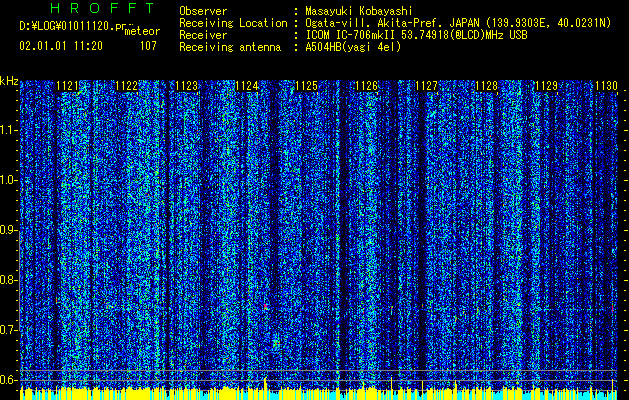Click the A504HB(yagi 4el) antenna text
This screenshot has width=629, height=400.
tap(353, 47)
